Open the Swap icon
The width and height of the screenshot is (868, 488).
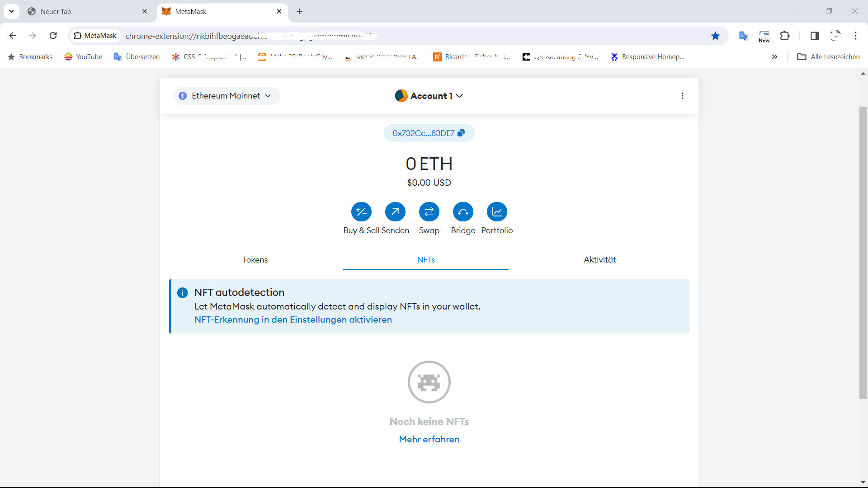(429, 211)
